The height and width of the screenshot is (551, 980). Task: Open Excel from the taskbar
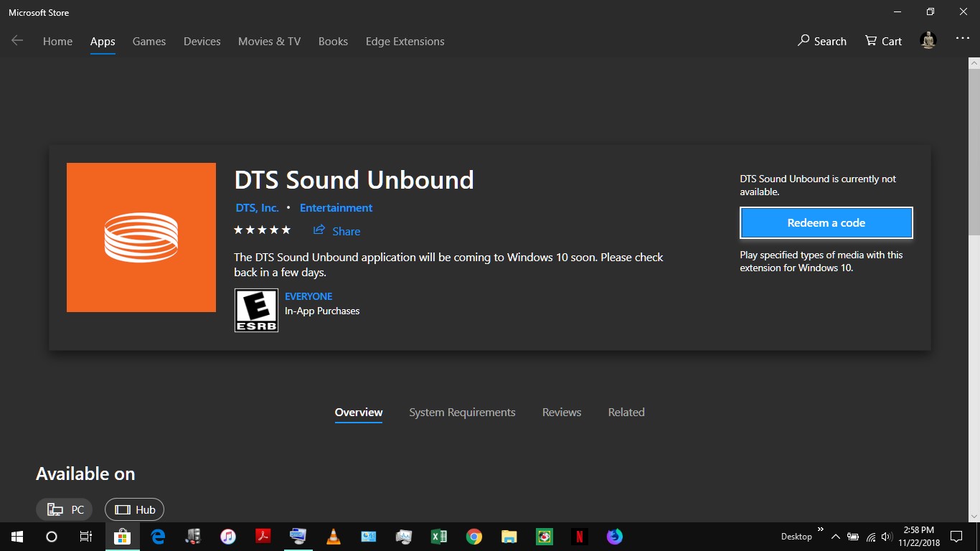tap(439, 537)
